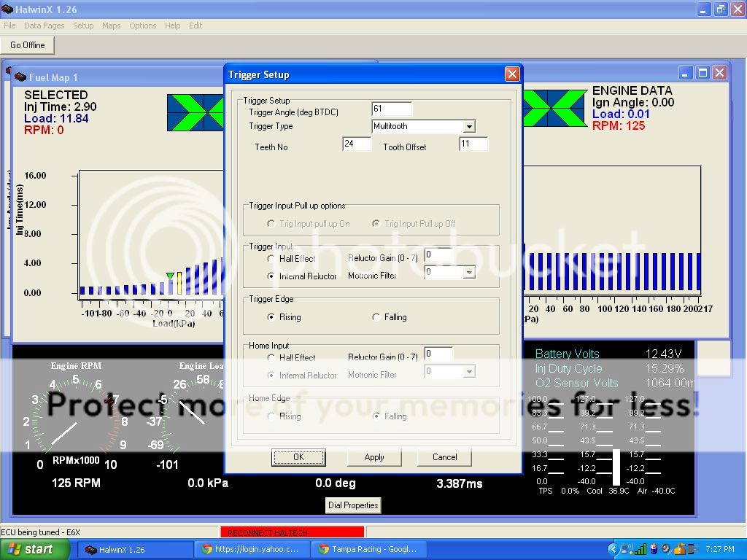Image resolution: width=747 pixels, height=560 pixels.
Task: Expand Trigger Input Motronic Filter dropdown
Action: pos(469,273)
